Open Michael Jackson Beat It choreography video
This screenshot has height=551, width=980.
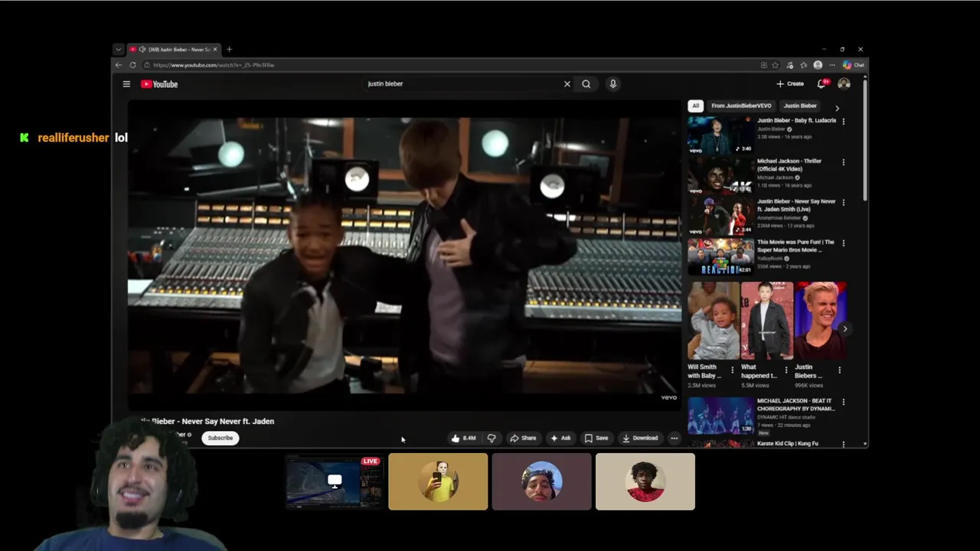(720, 416)
